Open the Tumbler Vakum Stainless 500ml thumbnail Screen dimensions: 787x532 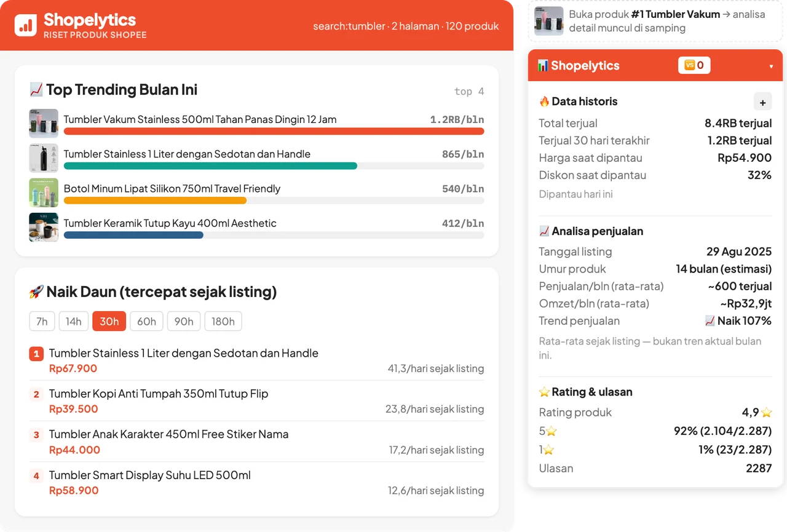44,124
